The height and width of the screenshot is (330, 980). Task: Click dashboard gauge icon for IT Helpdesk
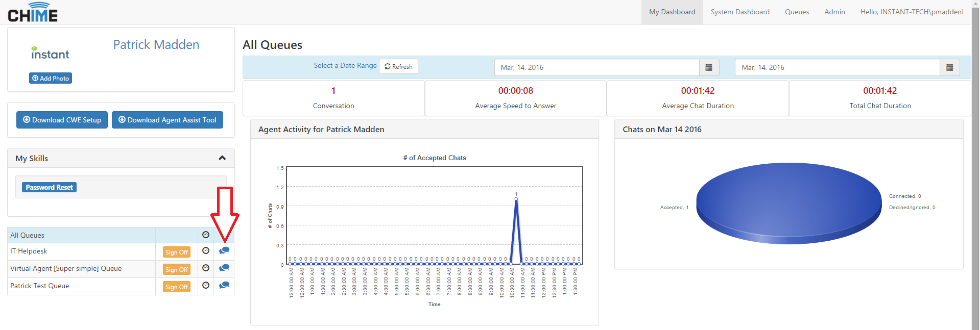[206, 251]
